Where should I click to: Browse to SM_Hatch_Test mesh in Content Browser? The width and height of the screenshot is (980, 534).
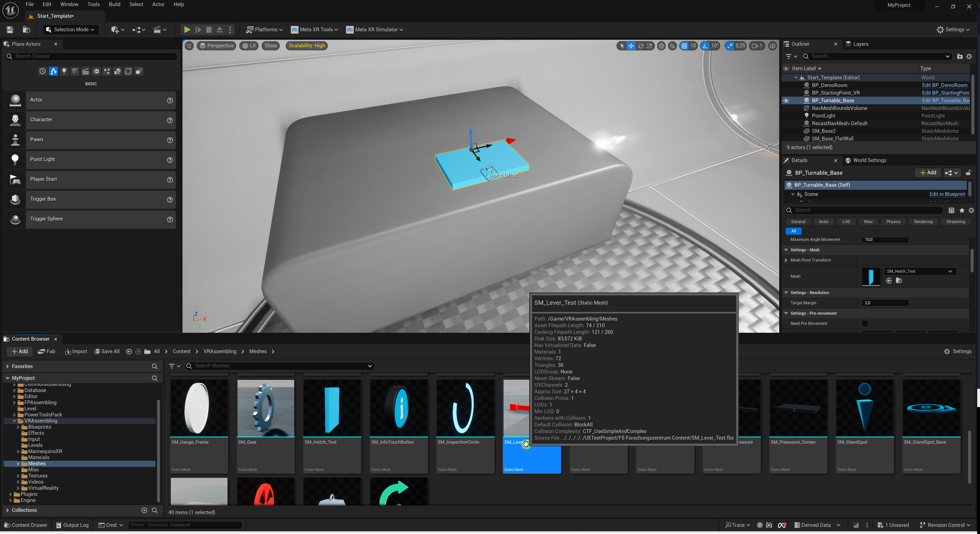[899, 281]
